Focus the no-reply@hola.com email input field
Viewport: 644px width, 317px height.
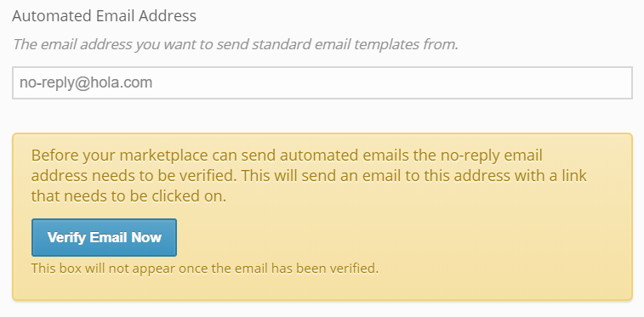(322, 82)
